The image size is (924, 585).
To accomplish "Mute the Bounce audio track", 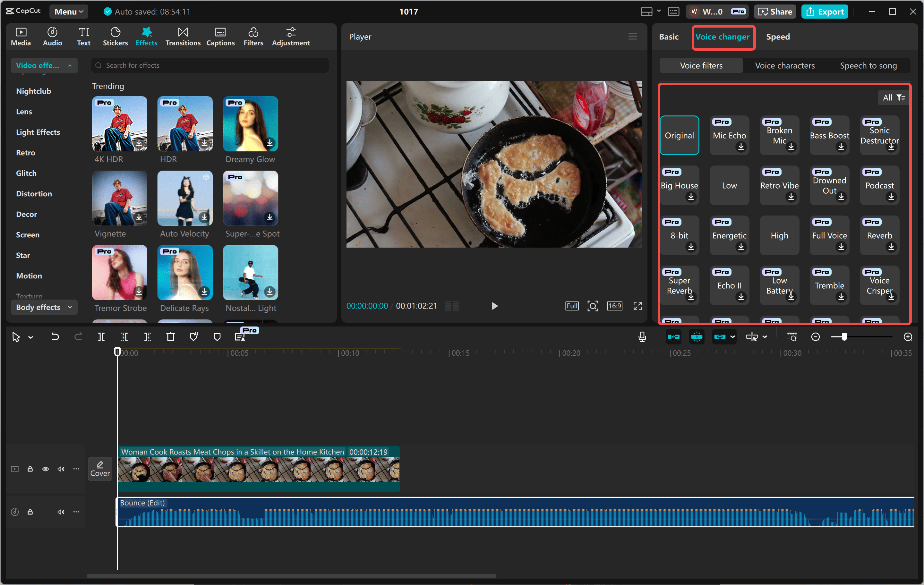I will pyautogui.click(x=61, y=512).
